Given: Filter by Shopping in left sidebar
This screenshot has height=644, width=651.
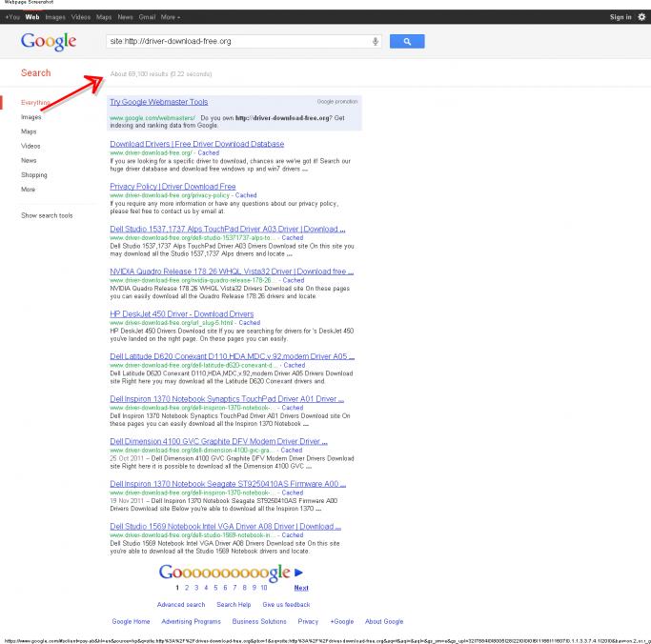Looking at the screenshot, I should coord(34,175).
